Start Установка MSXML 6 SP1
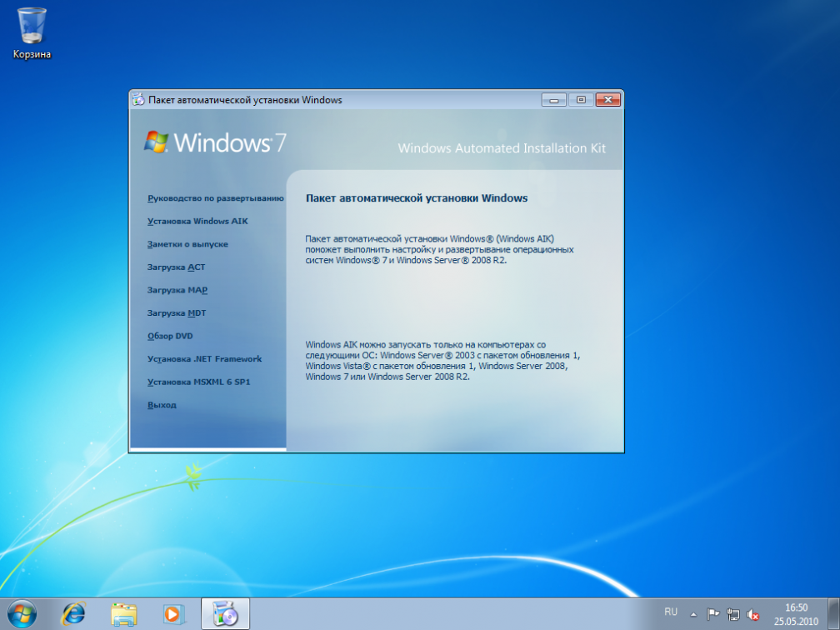 (198, 382)
